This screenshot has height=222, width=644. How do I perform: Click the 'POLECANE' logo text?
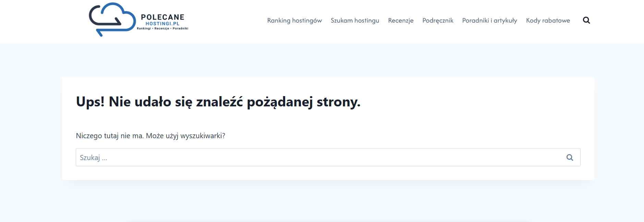coord(163,16)
